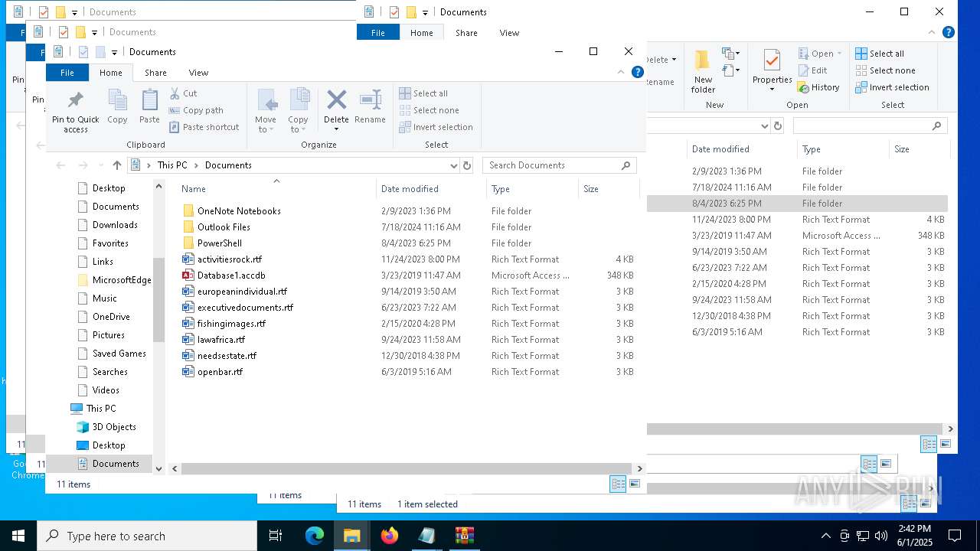Viewport: 980px width, 551px height.
Task: Select Database1.accdb file
Action: point(231,275)
